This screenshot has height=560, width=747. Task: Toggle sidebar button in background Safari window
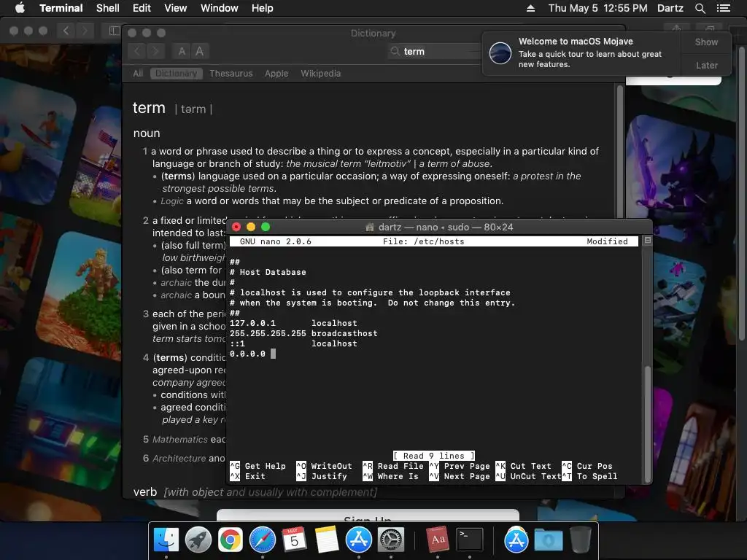click(114, 31)
